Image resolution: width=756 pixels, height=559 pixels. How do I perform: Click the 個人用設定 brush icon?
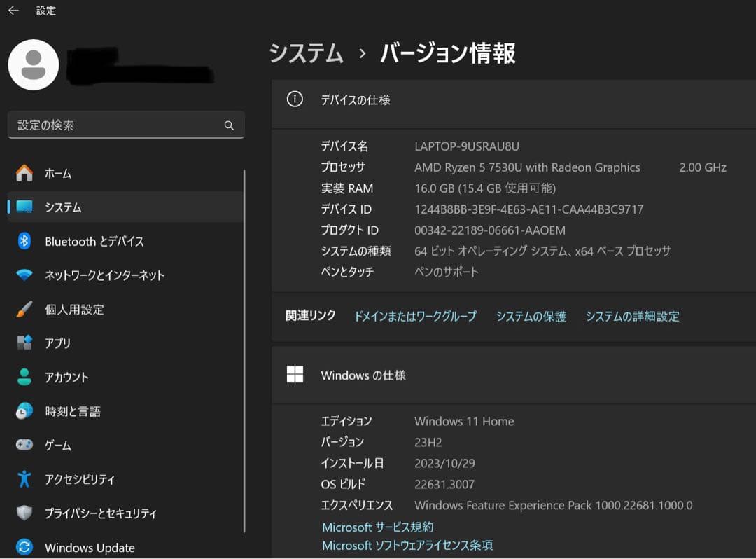coord(24,309)
